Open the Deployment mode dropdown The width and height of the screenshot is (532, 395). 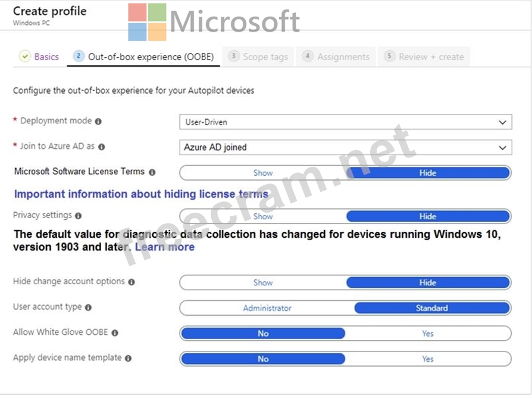345,122
